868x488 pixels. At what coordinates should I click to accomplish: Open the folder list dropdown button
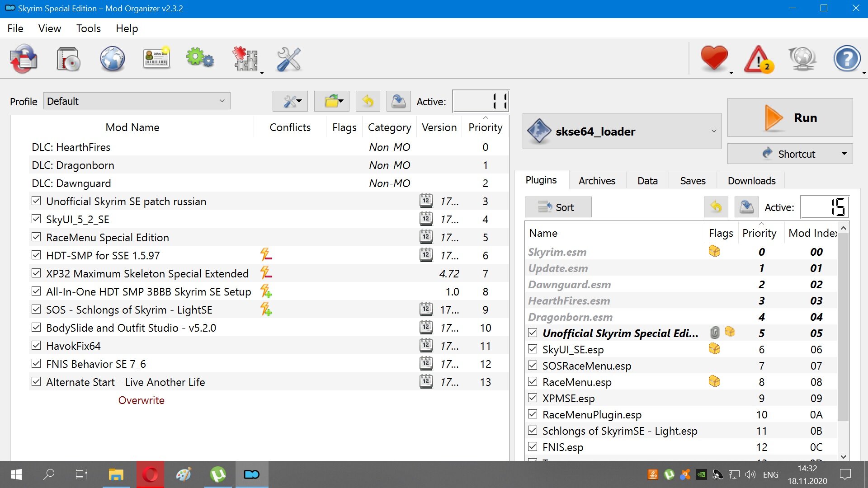(332, 101)
